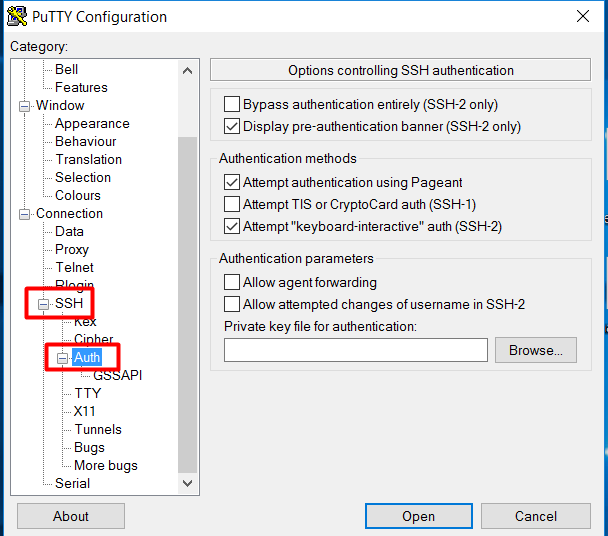This screenshot has width=608, height=536.
Task: Collapse the Auth tree node
Action: (x=62, y=358)
